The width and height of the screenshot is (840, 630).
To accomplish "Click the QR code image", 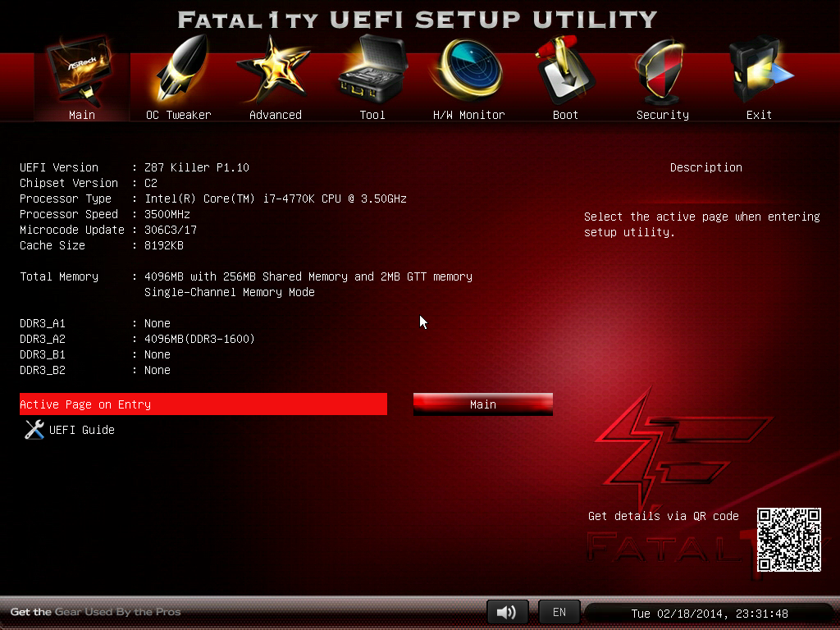I will tap(788, 539).
